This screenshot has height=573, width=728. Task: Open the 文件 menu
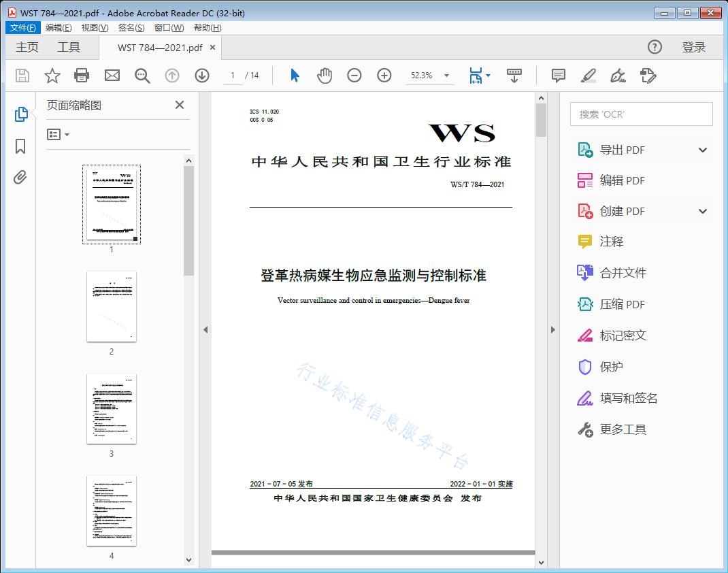coord(22,27)
